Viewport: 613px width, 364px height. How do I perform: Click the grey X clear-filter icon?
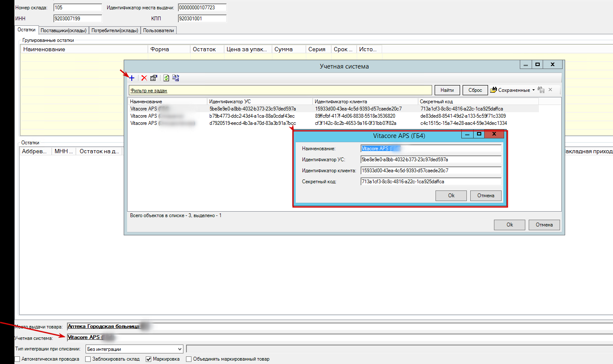[x=550, y=90]
